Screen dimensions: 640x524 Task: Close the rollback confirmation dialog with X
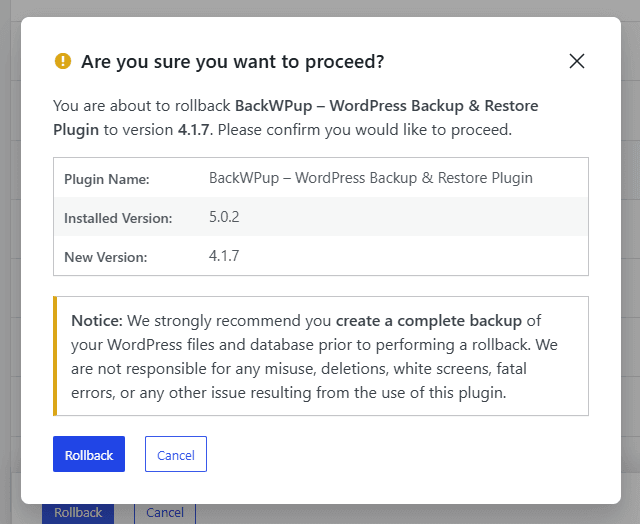click(x=576, y=61)
